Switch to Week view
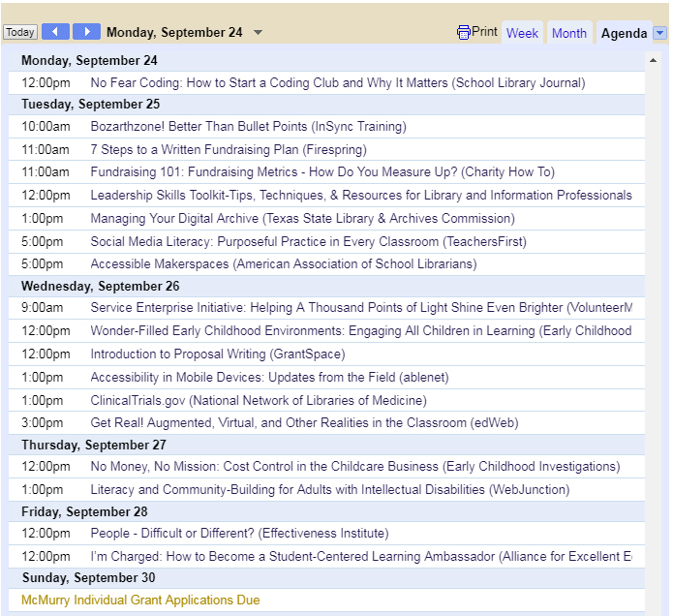This screenshot has width=673, height=616. [522, 33]
